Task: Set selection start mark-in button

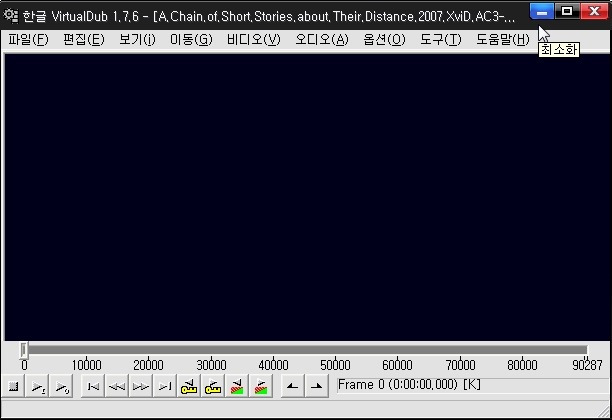Action: [292, 386]
